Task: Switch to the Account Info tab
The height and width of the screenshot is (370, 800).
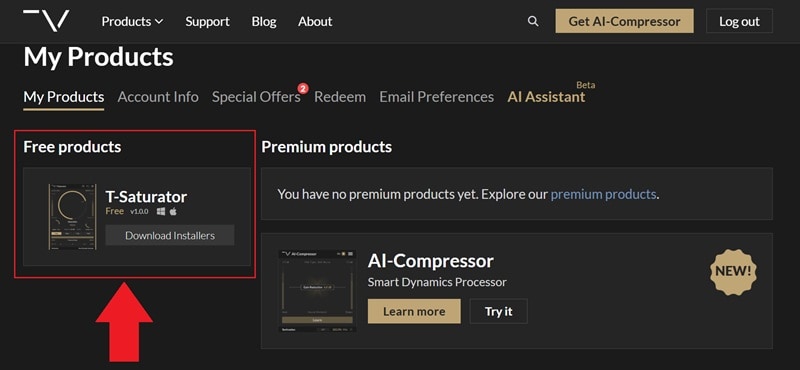Action: [x=158, y=97]
